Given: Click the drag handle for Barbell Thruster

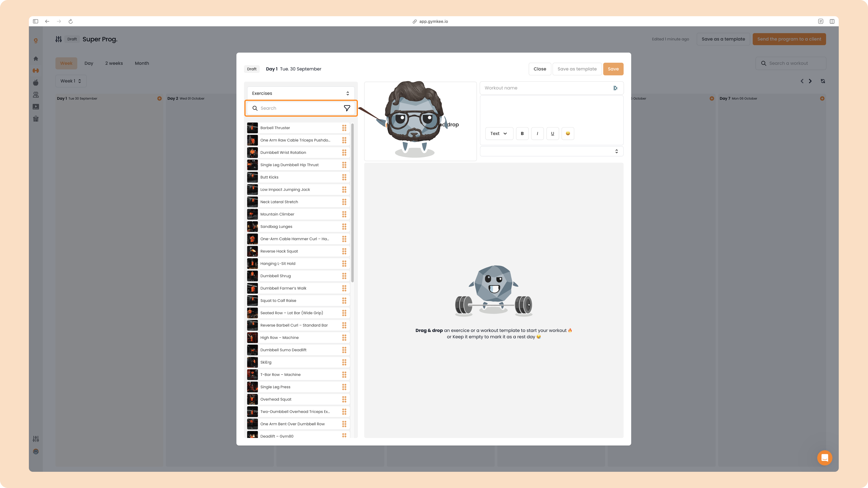Looking at the screenshot, I should (344, 128).
